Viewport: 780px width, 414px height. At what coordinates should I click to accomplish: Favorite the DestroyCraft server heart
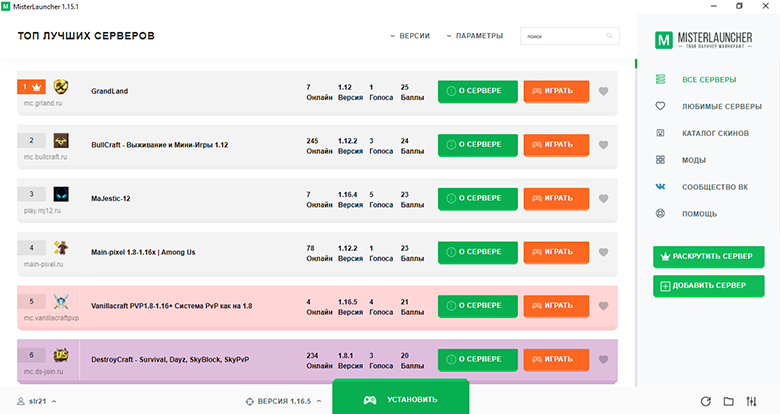[x=603, y=359]
